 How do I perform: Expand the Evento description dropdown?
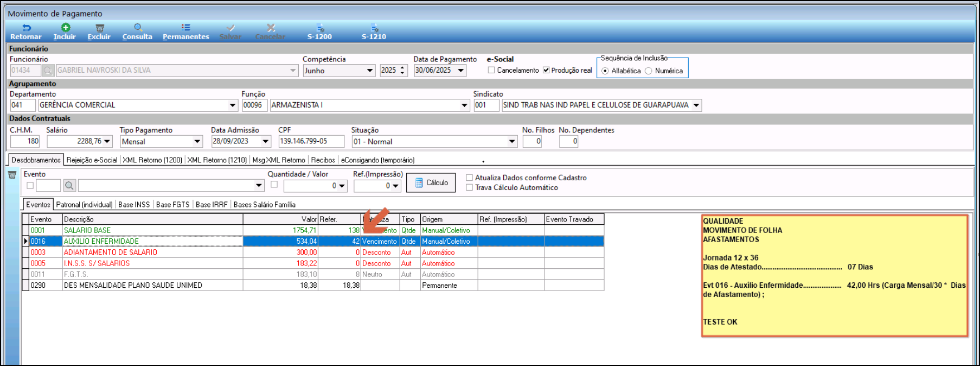click(259, 186)
